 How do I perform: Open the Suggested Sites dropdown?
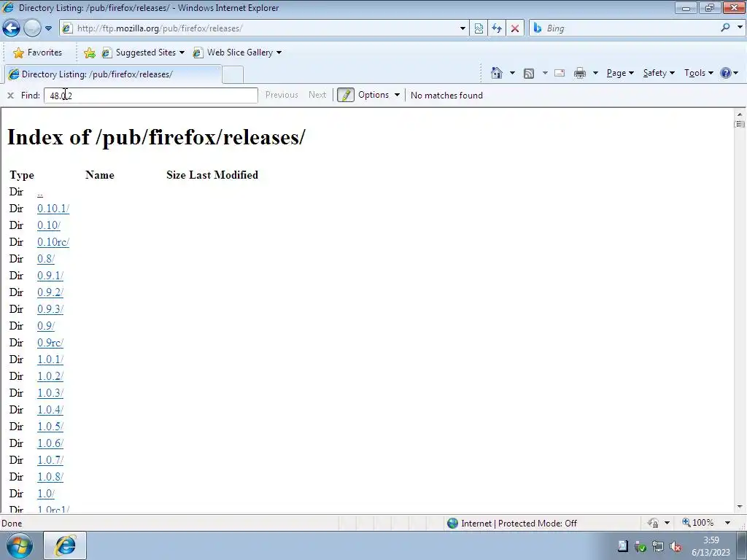(x=143, y=52)
